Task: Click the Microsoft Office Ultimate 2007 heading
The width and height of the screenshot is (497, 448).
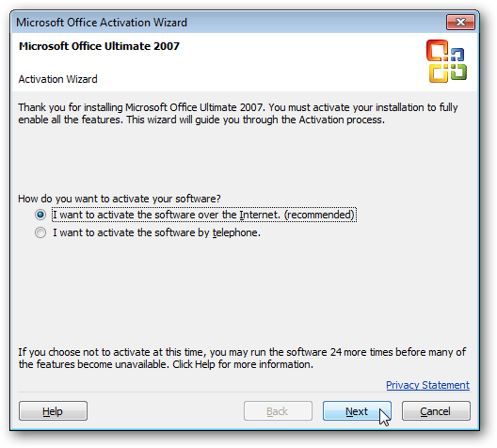Action: coord(99,46)
